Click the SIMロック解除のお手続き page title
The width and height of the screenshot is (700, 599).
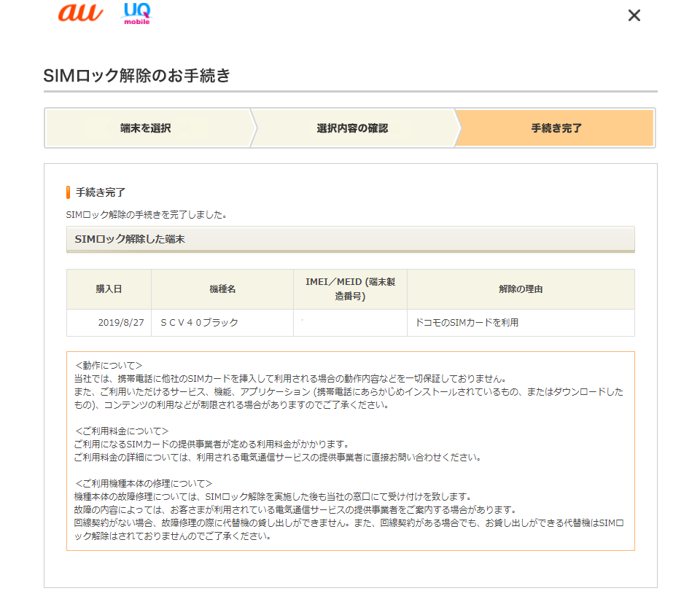pos(136,75)
